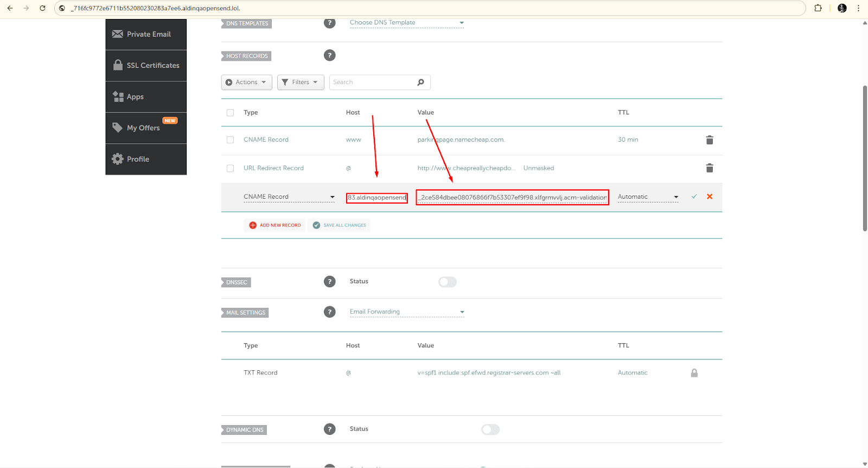Click Save All Changes button

click(x=339, y=225)
